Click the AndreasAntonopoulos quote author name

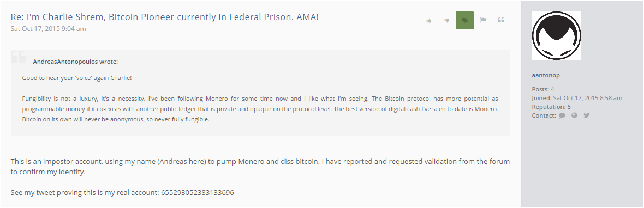[x=75, y=62]
